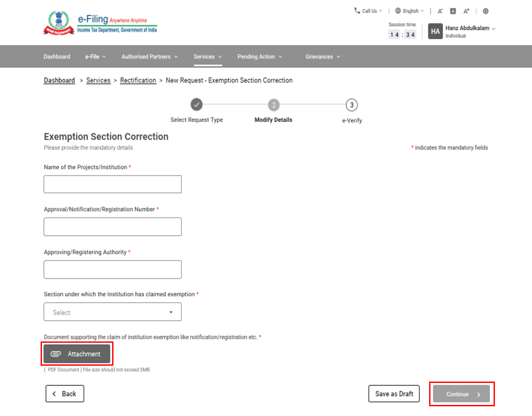Click the completed Select Request Type step
This screenshot has width=532, height=416.
196,105
